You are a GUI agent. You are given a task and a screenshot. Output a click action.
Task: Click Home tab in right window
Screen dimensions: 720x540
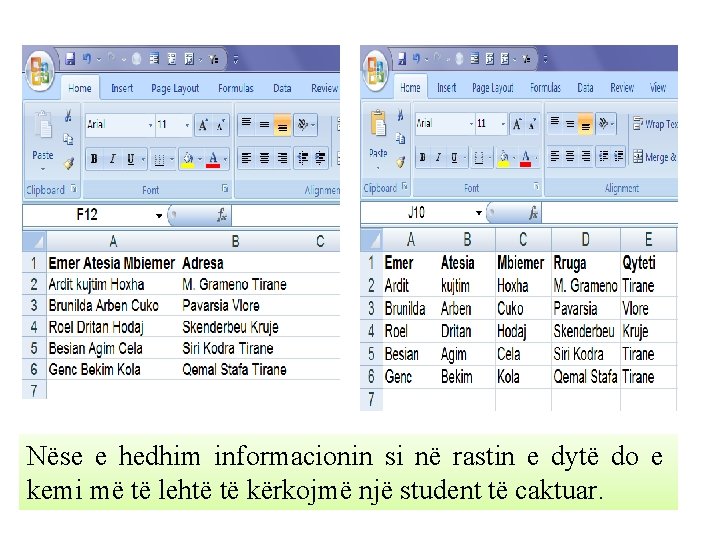point(410,87)
